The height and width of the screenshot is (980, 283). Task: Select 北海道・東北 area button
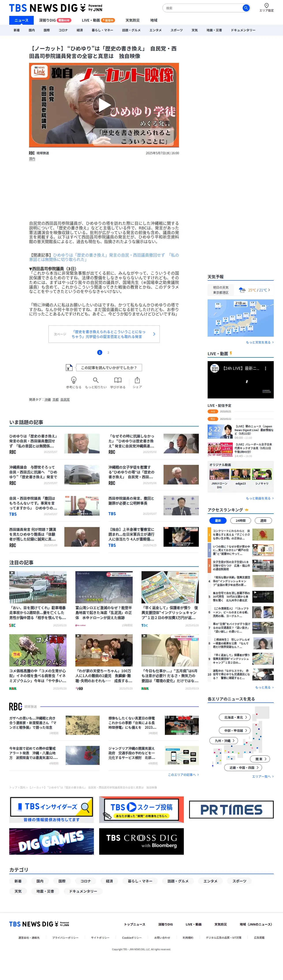(x=235, y=717)
